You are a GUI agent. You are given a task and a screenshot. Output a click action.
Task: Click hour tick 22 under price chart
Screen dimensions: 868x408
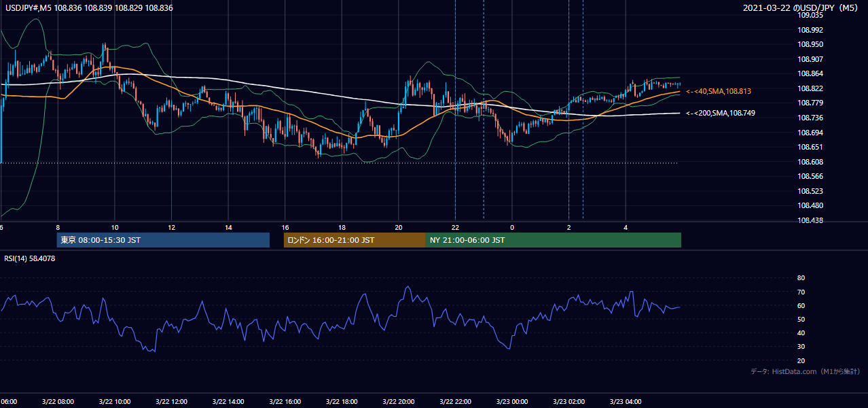pyautogui.click(x=455, y=227)
